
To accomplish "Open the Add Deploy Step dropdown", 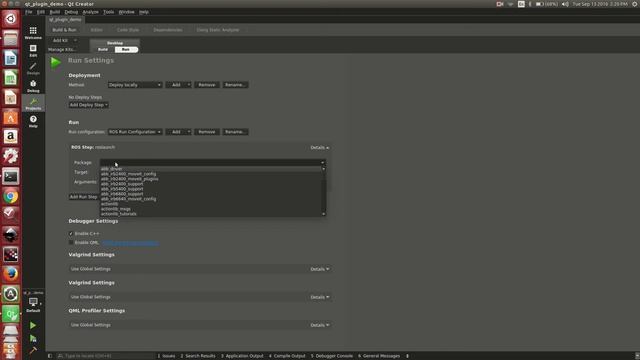I will click(x=89, y=105).
